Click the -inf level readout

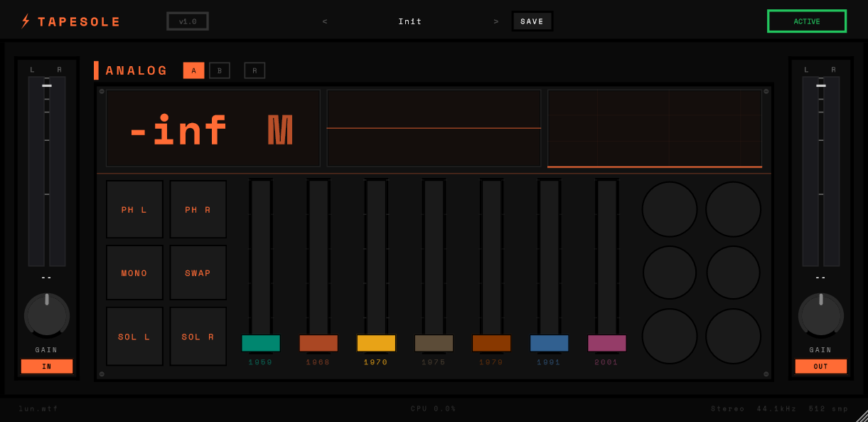(178, 130)
